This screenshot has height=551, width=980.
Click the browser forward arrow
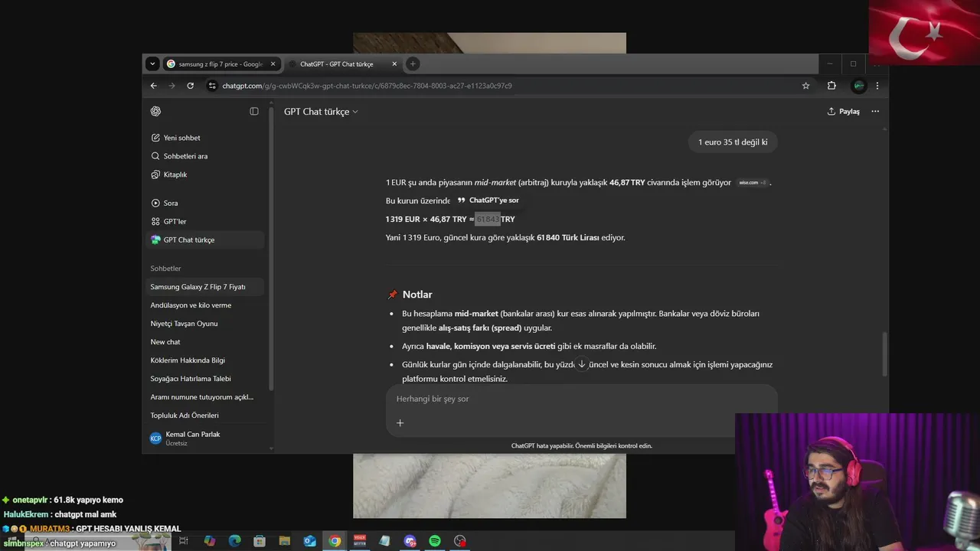point(171,86)
